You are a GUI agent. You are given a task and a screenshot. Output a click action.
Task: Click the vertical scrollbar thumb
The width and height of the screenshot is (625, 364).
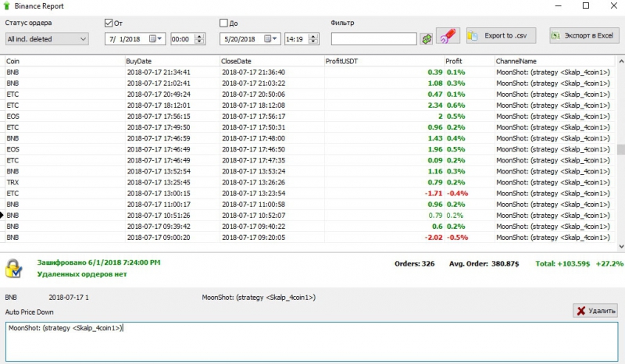(621, 149)
